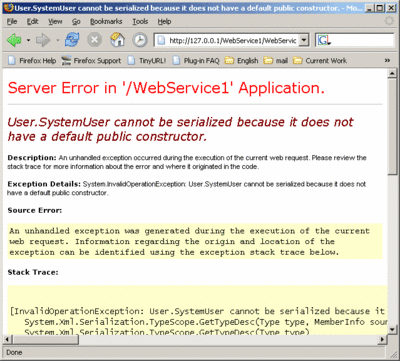Open the History clock icon

coord(140,40)
